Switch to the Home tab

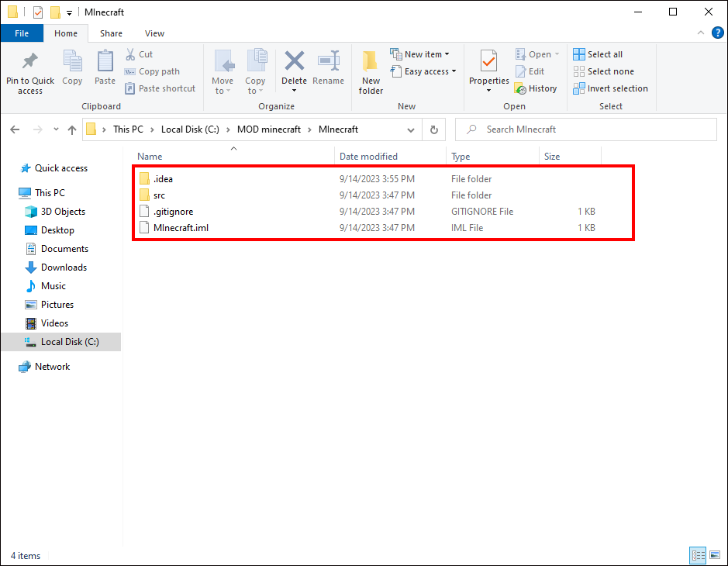tap(66, 33)
